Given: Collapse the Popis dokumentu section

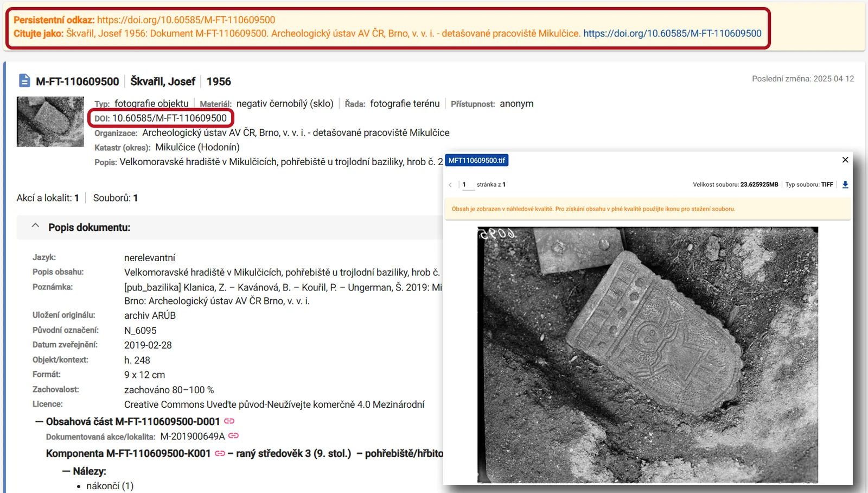Looking at the screenshot, I should tap(35, 226).
